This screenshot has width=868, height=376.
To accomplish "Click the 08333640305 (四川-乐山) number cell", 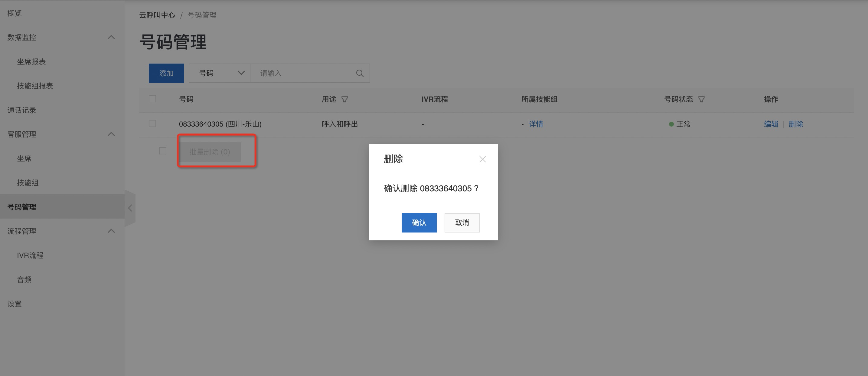I will 220,124.
